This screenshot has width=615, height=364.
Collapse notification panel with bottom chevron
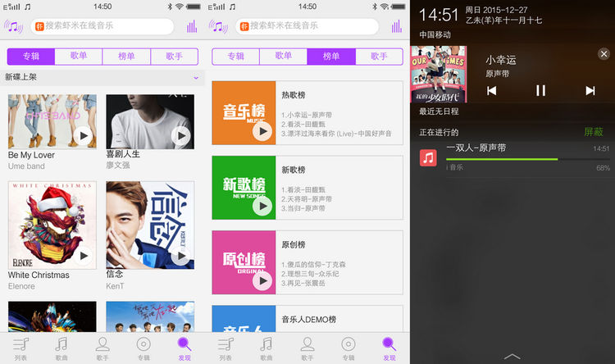click(x=512, y=356)
